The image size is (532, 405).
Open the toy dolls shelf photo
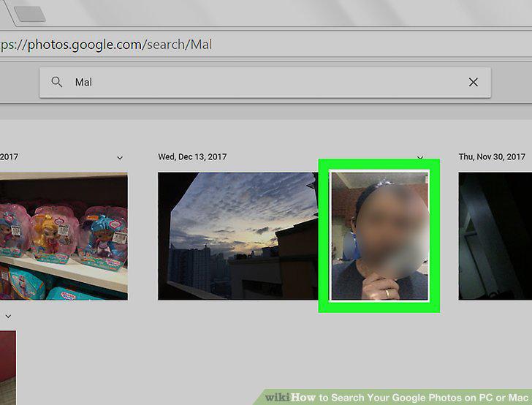64,236
